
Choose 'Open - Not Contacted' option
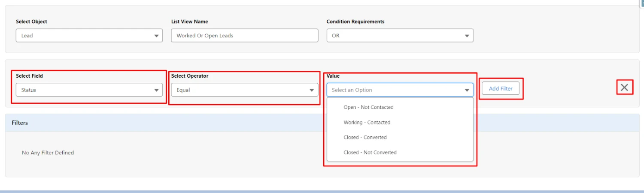368,107
